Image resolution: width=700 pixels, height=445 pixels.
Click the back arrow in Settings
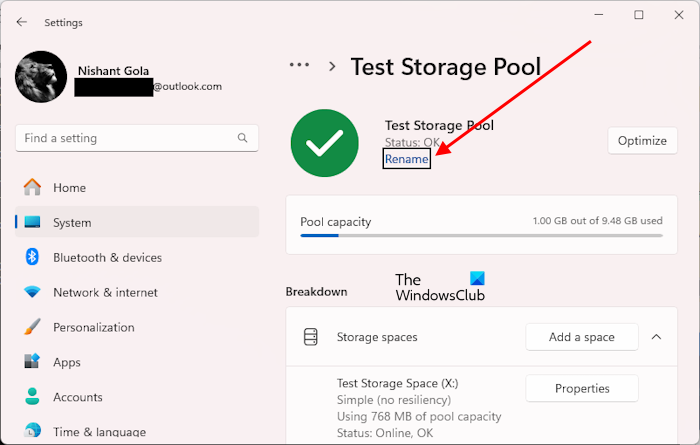(x=21, y=22)
